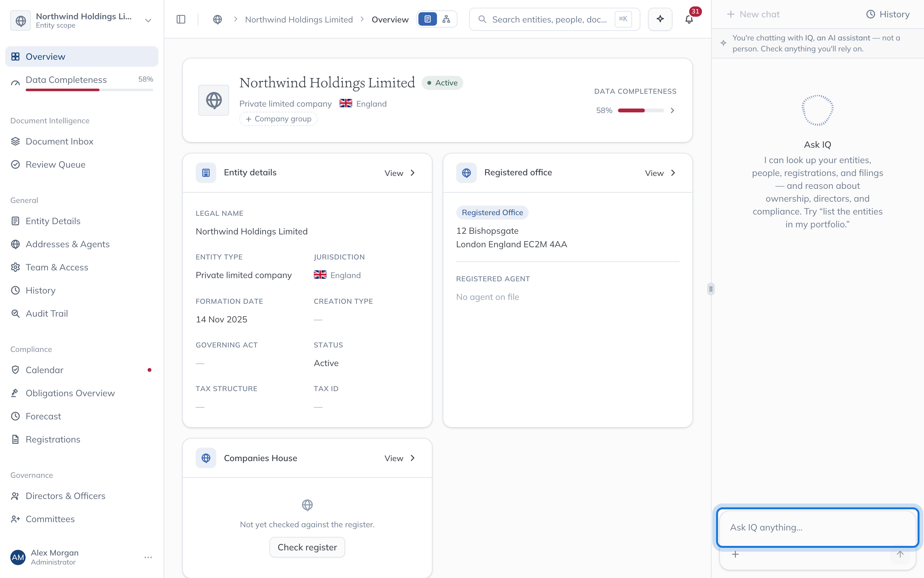The height and width of the screenshot is (578, 924).
Task: Go to Review Queue
Action: [x=82, y=164]
